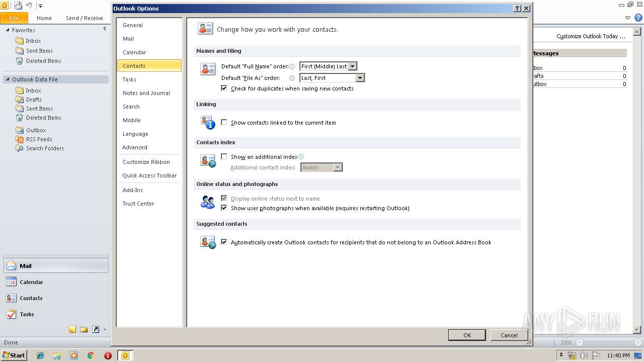This screenshot has width=644, height=362.
Task: Click the RSS Feeds folder icon
Action: click(x=20, y=139)
